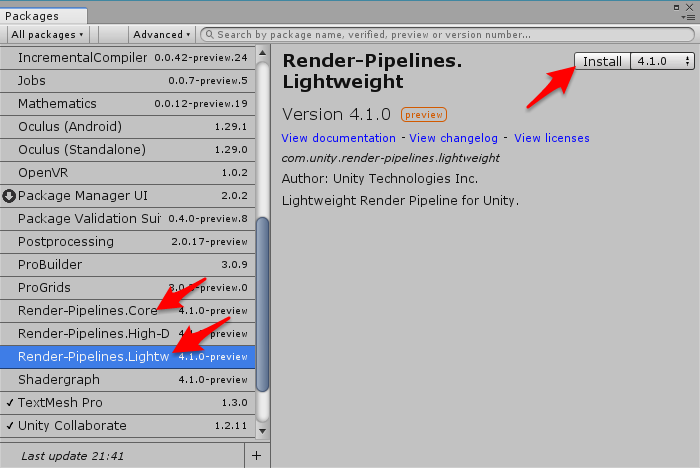The image size is (700, 468).
Task: Click the orange preview tag
Action: (424, 115)
